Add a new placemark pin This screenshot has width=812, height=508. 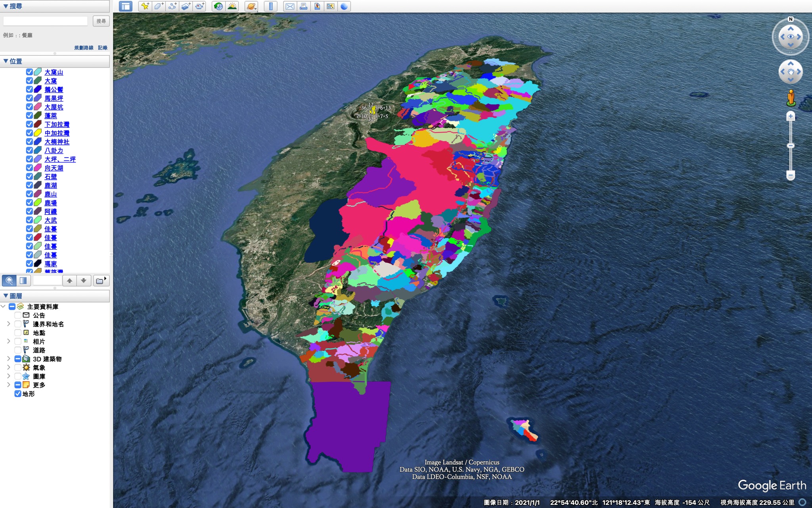(x=145, y=6)
